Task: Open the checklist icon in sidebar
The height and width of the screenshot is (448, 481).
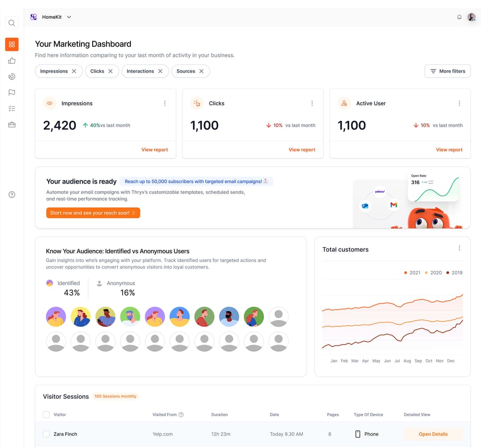Action: (x=12, y=109)
